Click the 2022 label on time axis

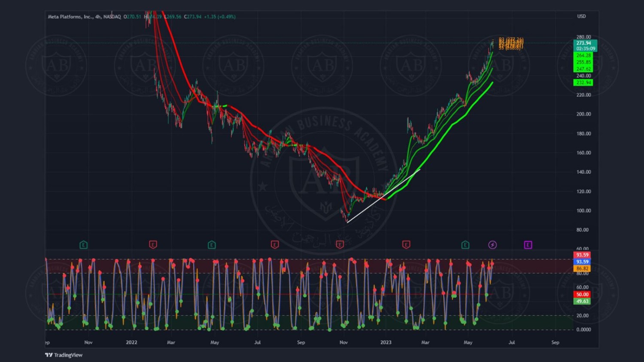(x=131, y=342)
